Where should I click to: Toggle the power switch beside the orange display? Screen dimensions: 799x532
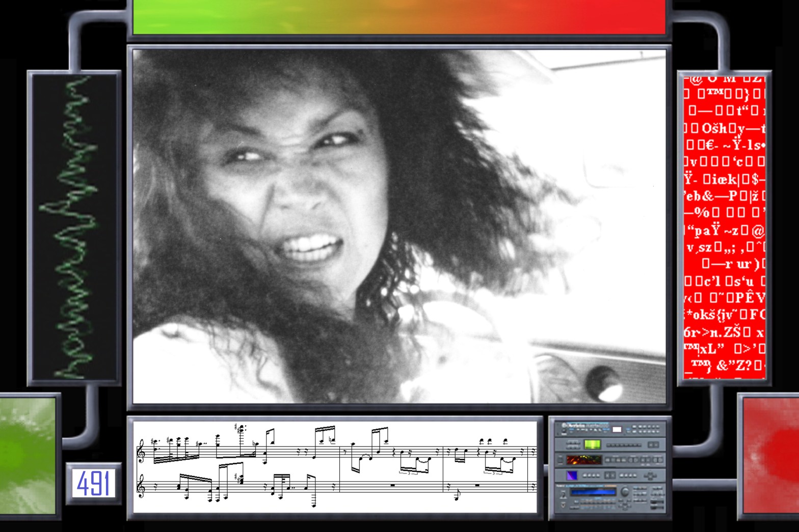561,460
